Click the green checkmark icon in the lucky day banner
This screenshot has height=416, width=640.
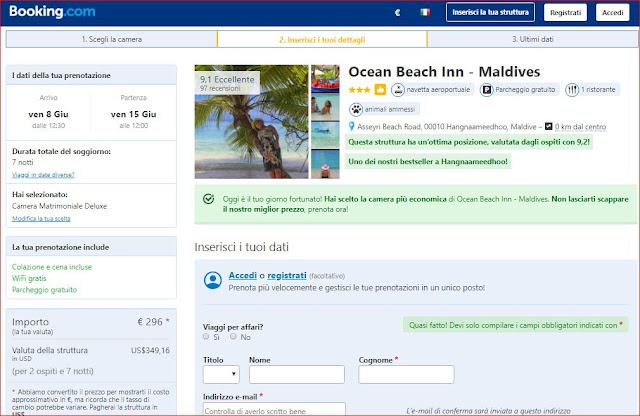(209, 199)
